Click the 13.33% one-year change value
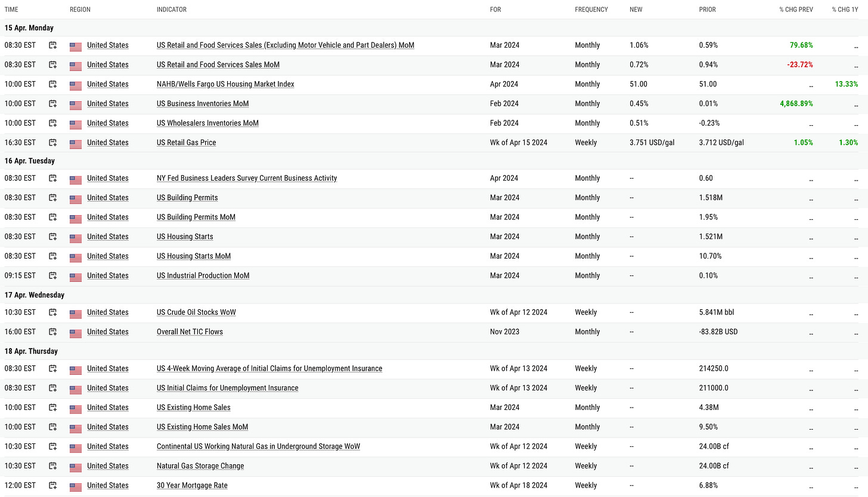This screenshot has width=868, height=497. (x=847, y=84)
